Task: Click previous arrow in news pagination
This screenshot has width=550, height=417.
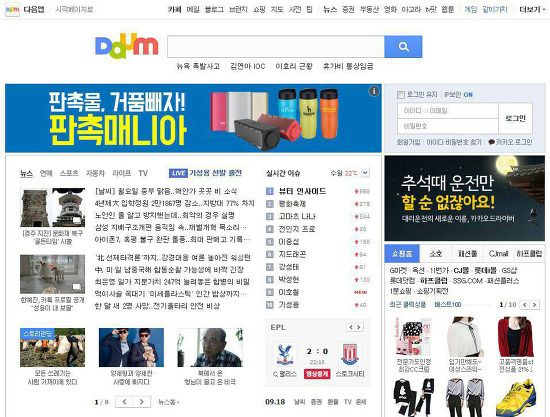Action: pyautogui.click(x=124, y=402)
